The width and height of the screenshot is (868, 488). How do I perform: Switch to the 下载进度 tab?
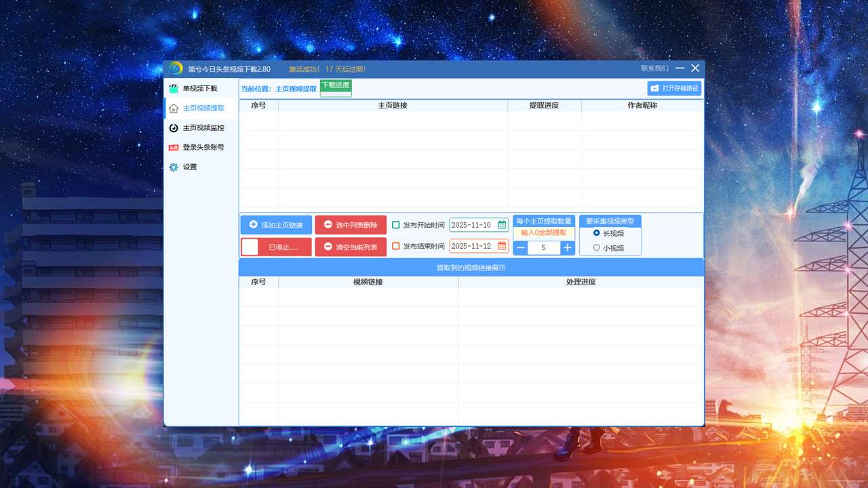click(x=336, y=85)
